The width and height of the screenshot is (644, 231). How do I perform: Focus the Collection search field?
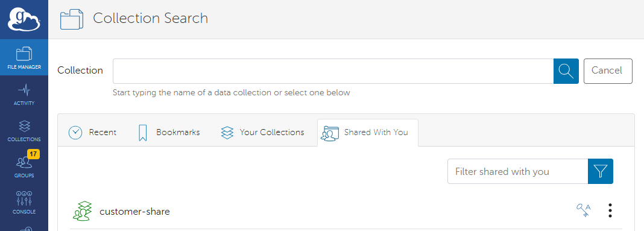333,71
